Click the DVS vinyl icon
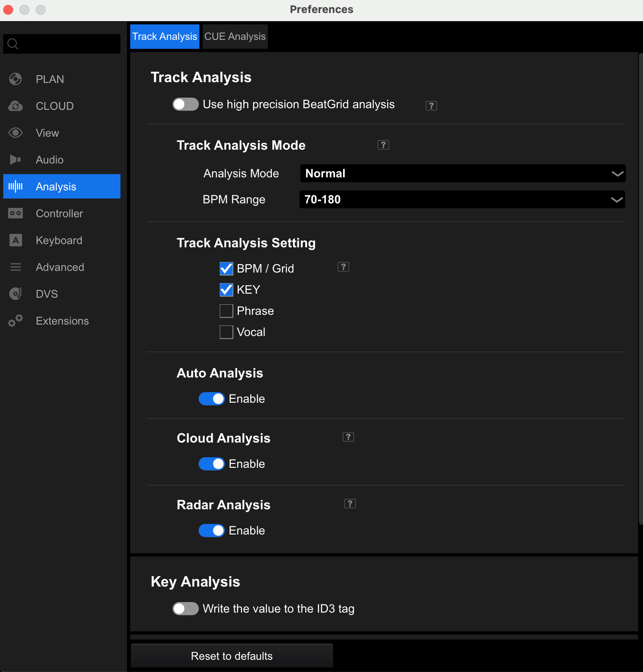This screenshot has width=643, height=672. (x=15, y=294)
